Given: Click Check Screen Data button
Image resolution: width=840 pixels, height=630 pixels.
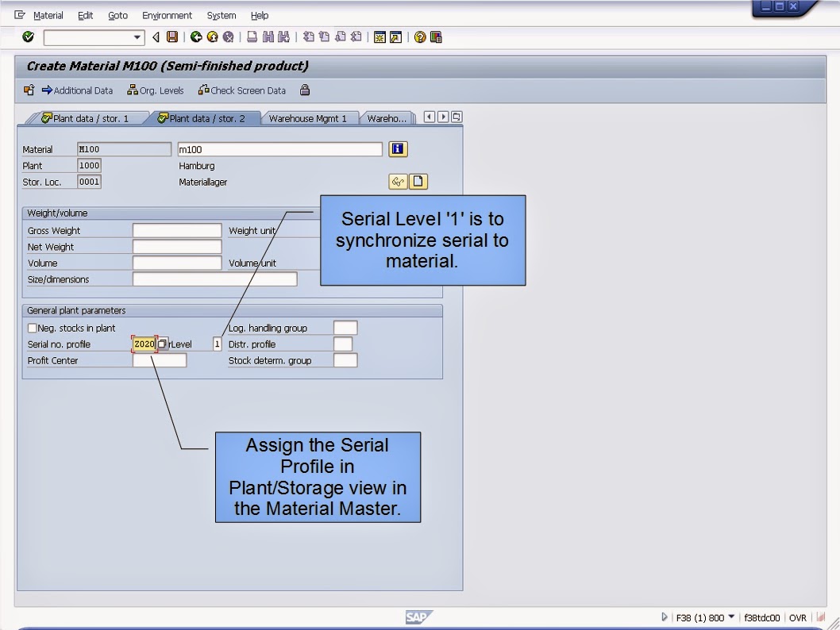Looking at the screenshot, I should pos(242,90).
